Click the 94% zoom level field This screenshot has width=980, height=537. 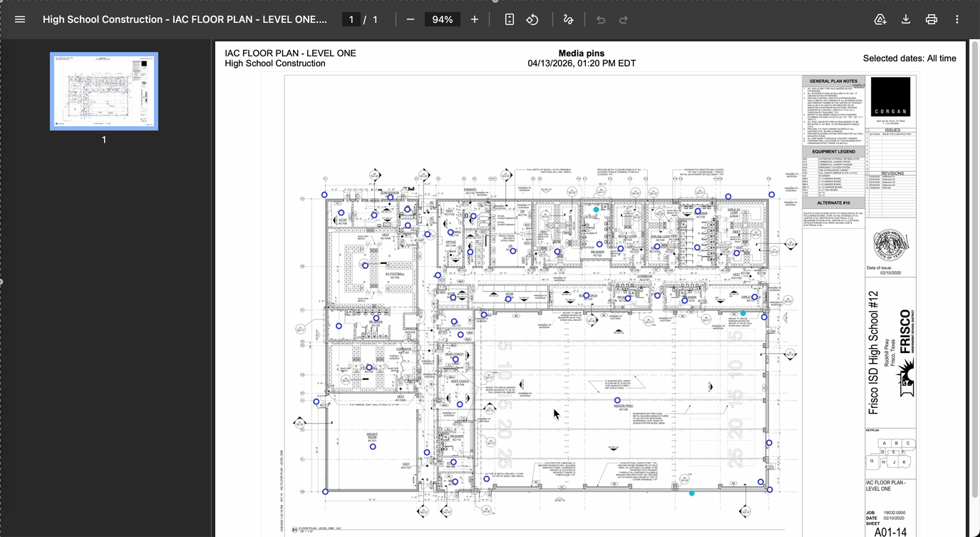pyautogui.click(x=443, y=19)
